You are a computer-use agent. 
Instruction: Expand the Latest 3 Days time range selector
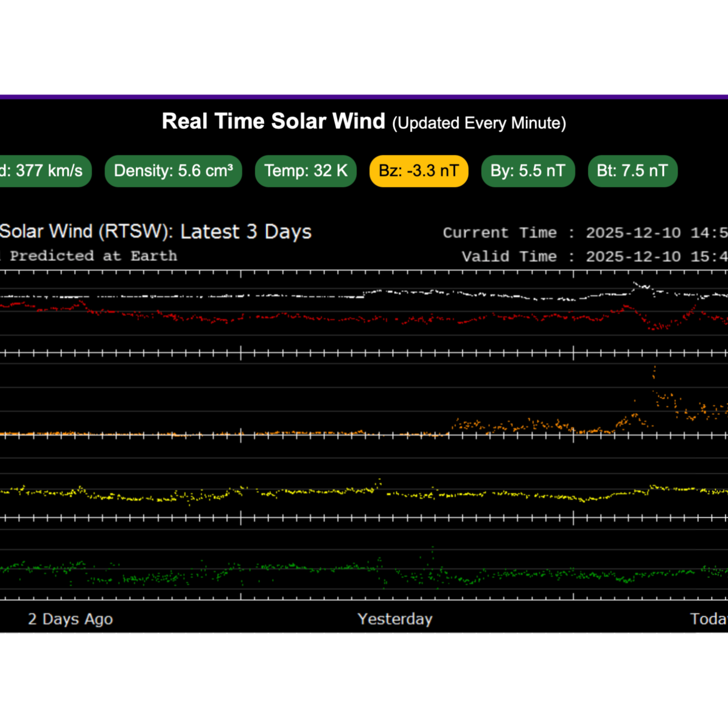[x=246, y=231]
